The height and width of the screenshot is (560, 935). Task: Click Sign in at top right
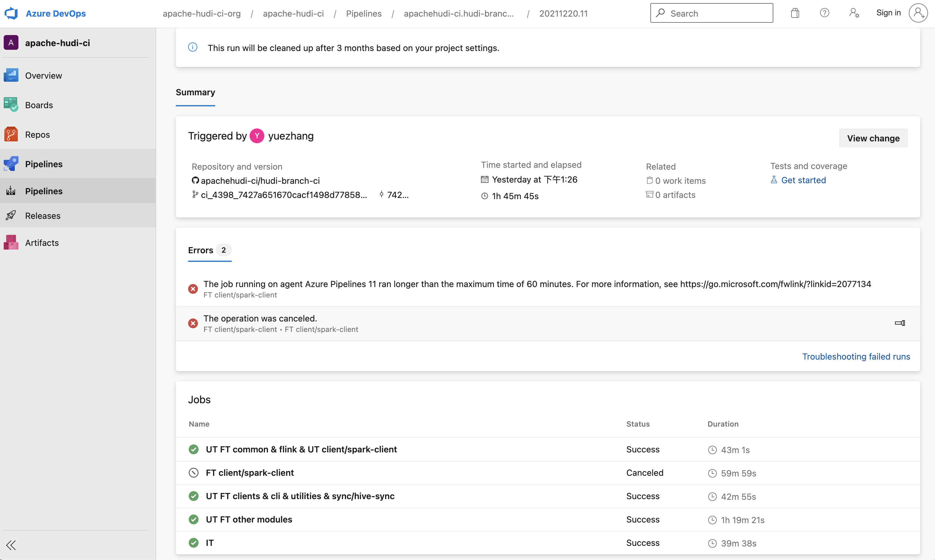point(888,13)
